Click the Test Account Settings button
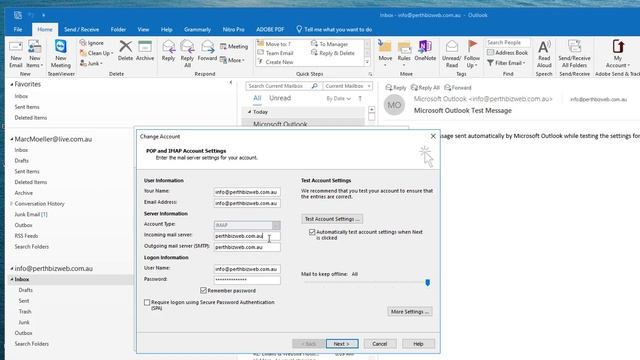 332,219
